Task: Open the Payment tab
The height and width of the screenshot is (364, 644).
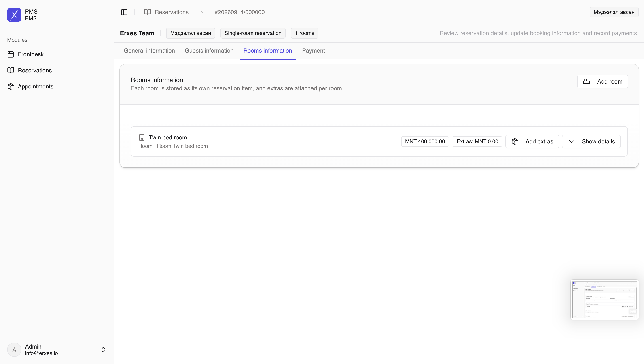Action: [313, 51]
